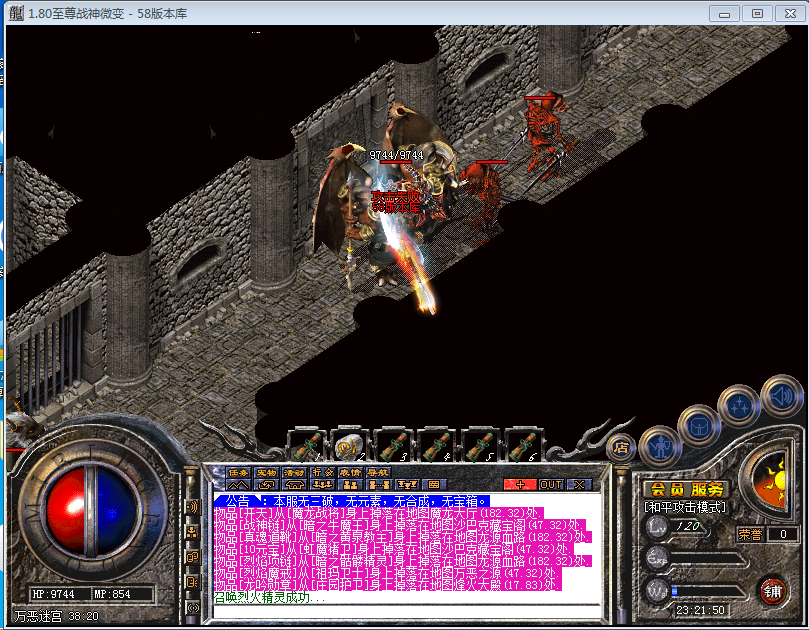The height and width of the screenshot is (630, 809).
Task: Open the 活动 events menu
Action: 294,472
